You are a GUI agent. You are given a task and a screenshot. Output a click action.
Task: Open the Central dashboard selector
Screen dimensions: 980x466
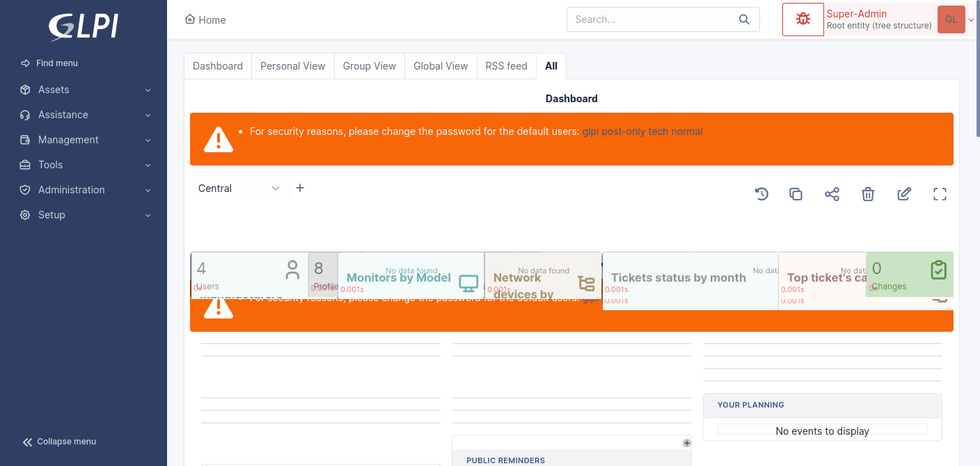coord(240,188)
